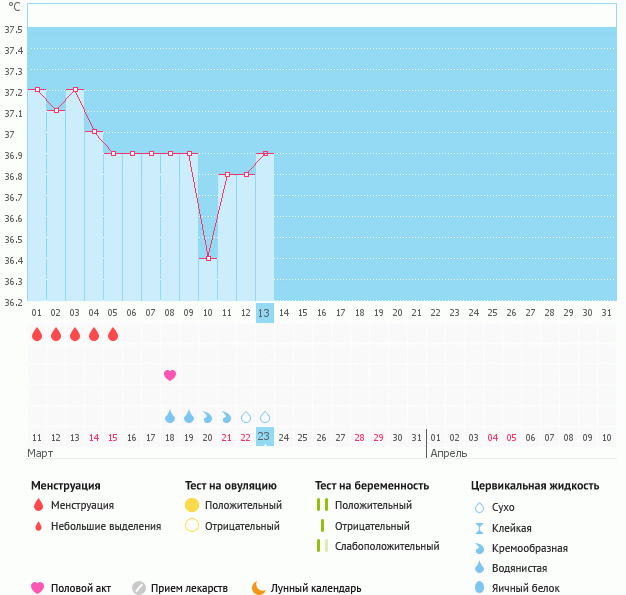626x595 pixels.
Task: Click the heart icon on cycle day 08
Action: click(170, 375)
